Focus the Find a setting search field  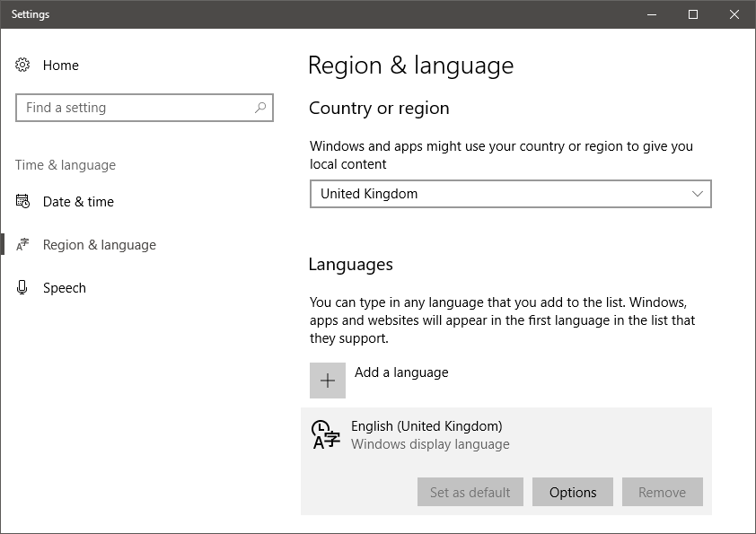(135, 108)
